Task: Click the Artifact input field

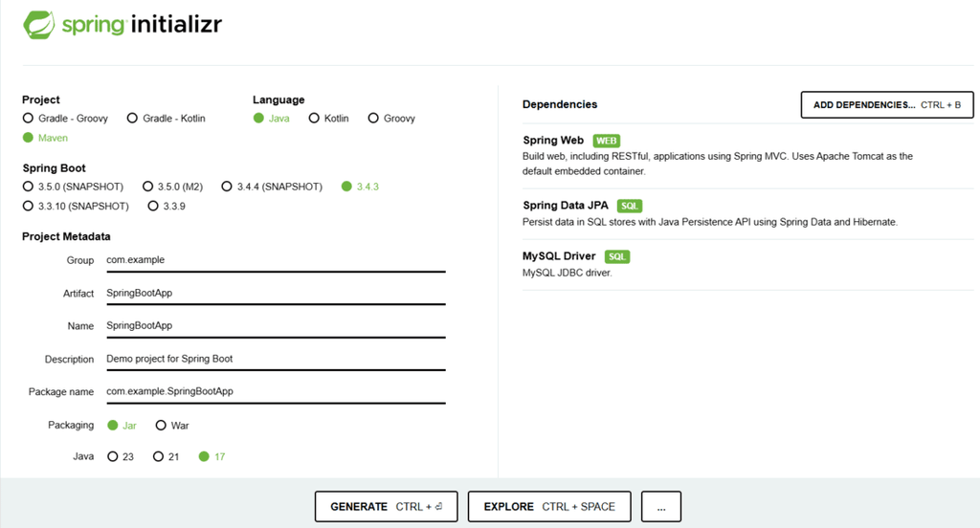Action: coord(276,293)
